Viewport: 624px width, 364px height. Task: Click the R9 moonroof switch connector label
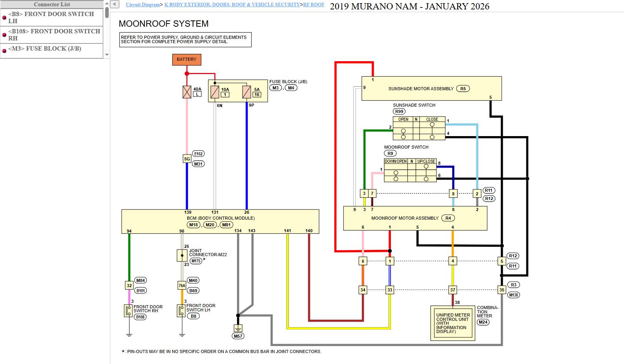click(390, 153)
